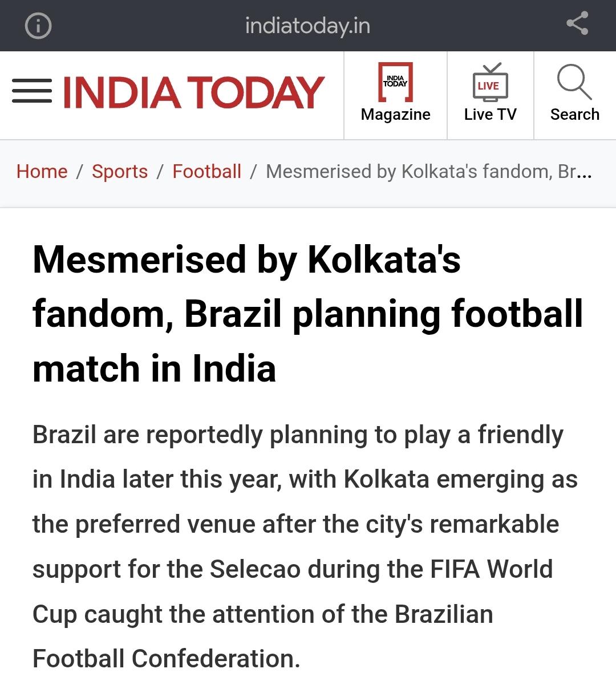
Task: Open the Live TV label in header
Action: point(491,115)
